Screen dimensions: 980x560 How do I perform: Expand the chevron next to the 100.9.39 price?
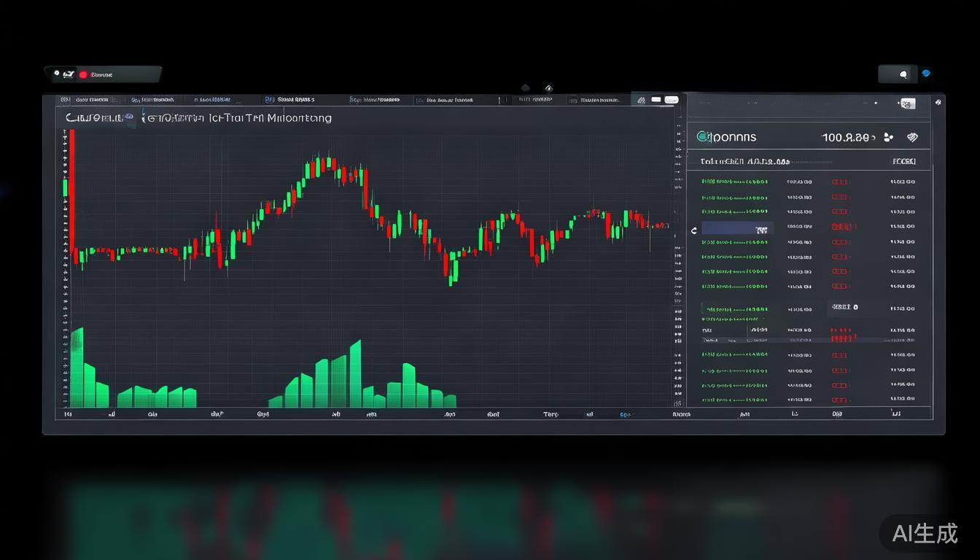[x=872, y=137]
